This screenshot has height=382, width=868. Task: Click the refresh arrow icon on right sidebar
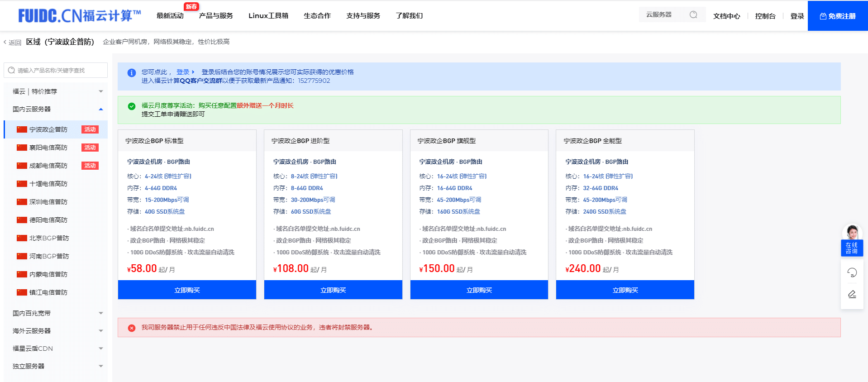click(x=852, y=272)
